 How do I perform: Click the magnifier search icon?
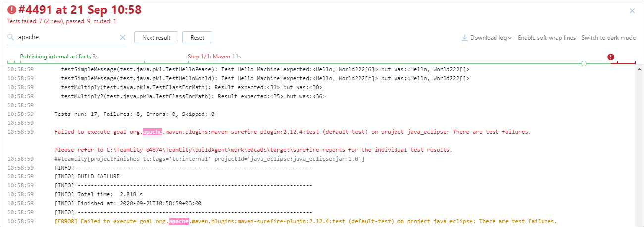[x=11, y=37]
